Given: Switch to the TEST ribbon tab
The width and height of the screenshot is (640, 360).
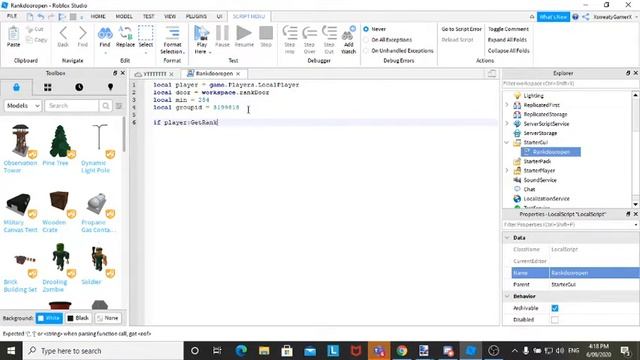Looking at the screenshot, I should [149, 16].
